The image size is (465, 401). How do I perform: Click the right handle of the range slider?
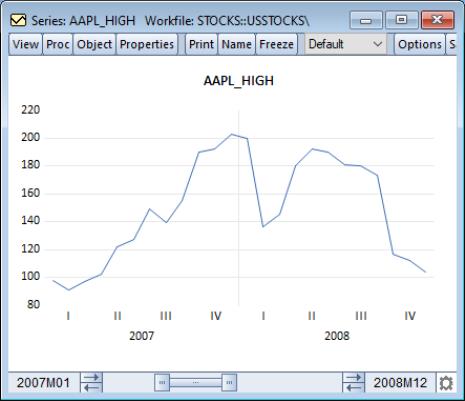click(x=229, y=382)
